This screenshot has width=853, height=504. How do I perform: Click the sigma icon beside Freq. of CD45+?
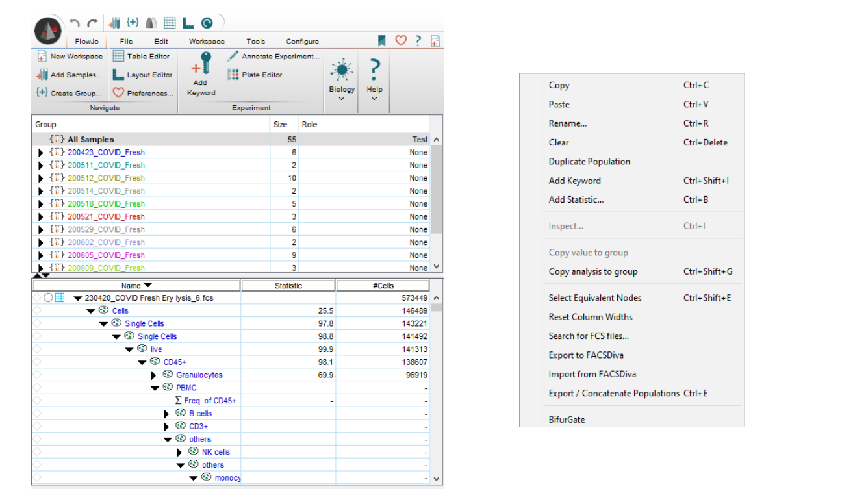[x=179, y=401]
